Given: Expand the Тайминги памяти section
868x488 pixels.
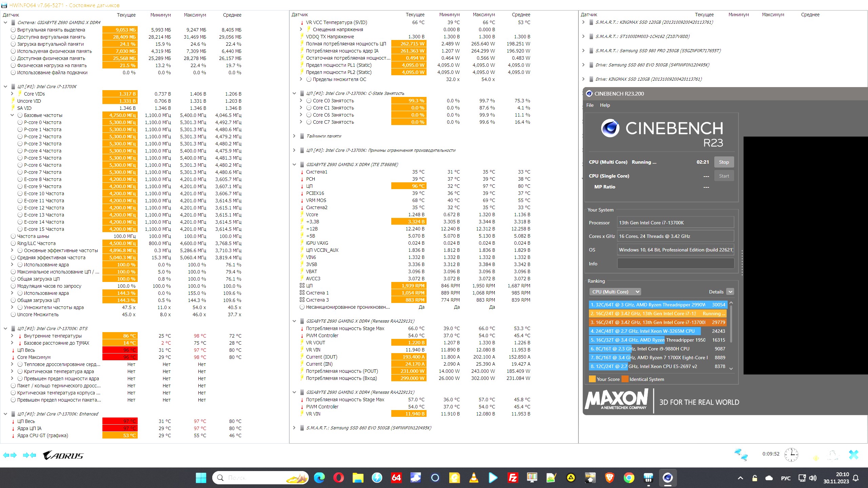Looking at the screenshot, I should (x=294, y=136).
